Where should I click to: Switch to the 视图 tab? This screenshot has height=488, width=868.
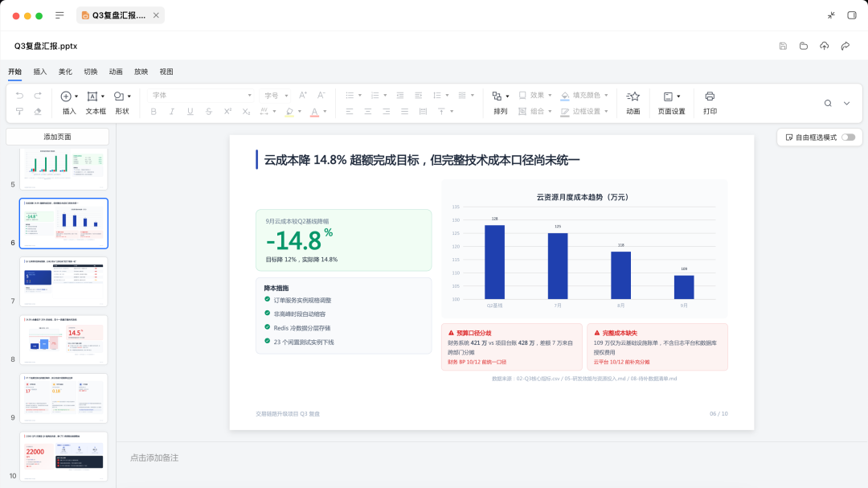tap(166, 72)
